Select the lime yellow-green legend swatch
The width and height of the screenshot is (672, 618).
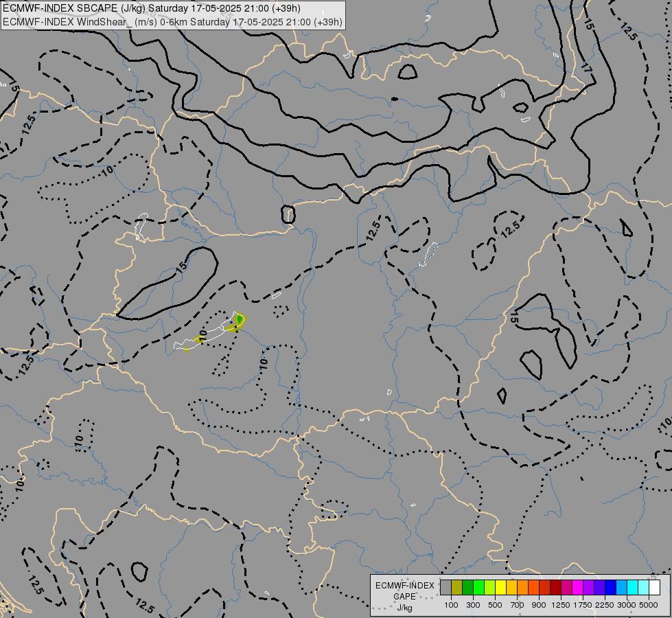point(490,588)
